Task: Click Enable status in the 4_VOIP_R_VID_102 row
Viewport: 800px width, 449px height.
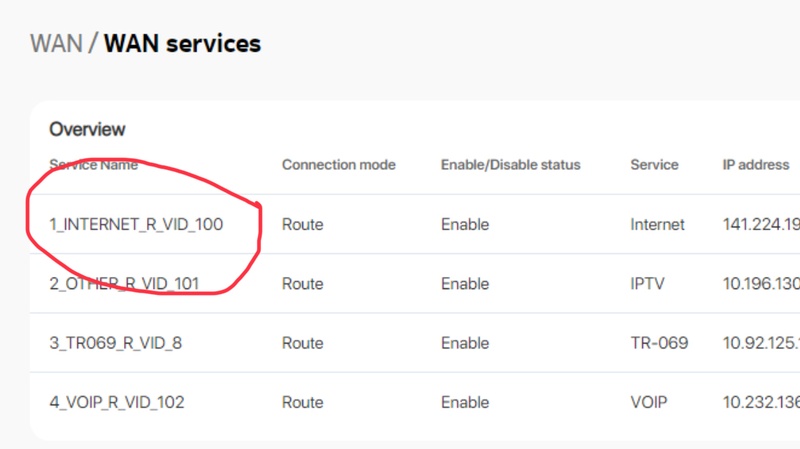Action: point(465,402)
